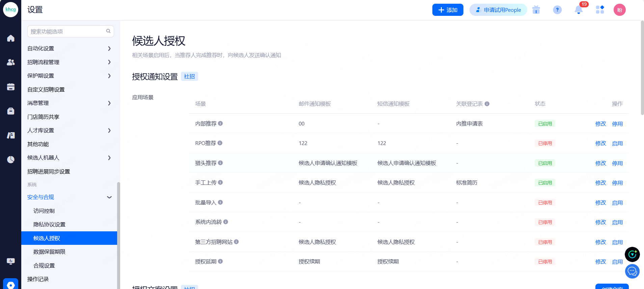Click the blue 添加 button

(x=448, y=10)
